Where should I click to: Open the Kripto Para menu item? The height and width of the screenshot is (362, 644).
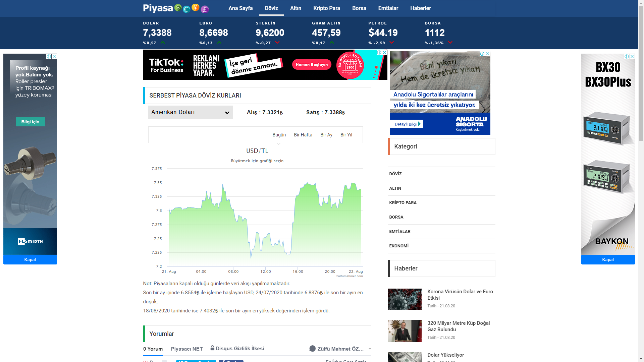coord(326,8)
